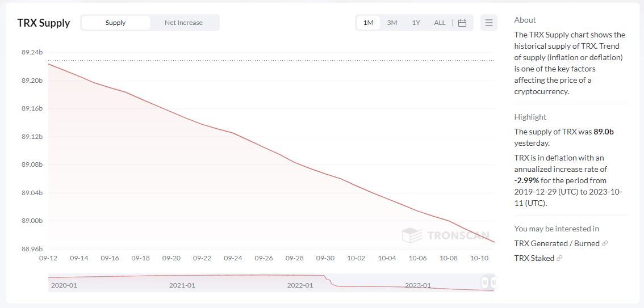Click the 09-26 x-axis date label
644x308 pixels.
[264, 259]
